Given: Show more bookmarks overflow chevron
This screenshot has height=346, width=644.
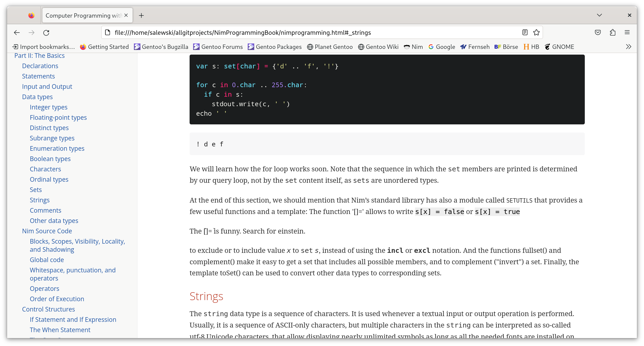Looking at the screenshot, I should (x=629, y=47).
